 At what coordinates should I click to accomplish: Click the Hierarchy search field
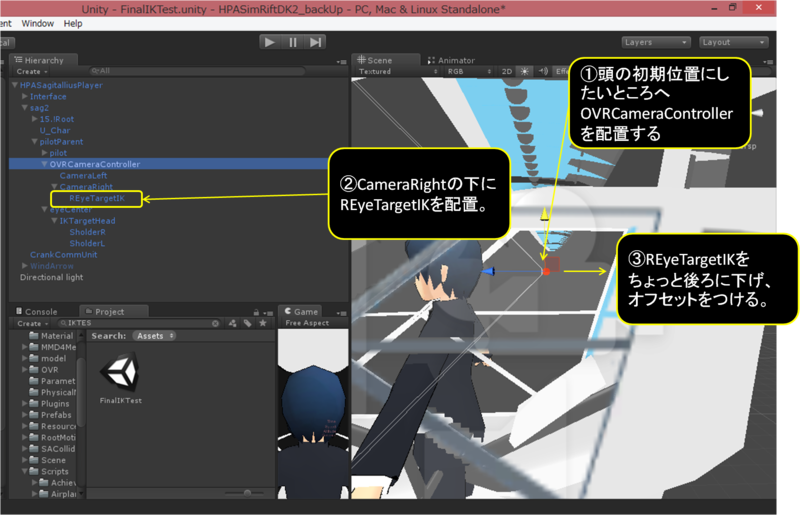point(196,71)
